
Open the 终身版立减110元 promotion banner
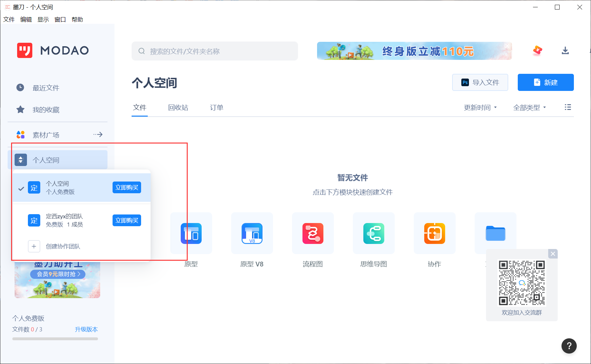point(414,51)
